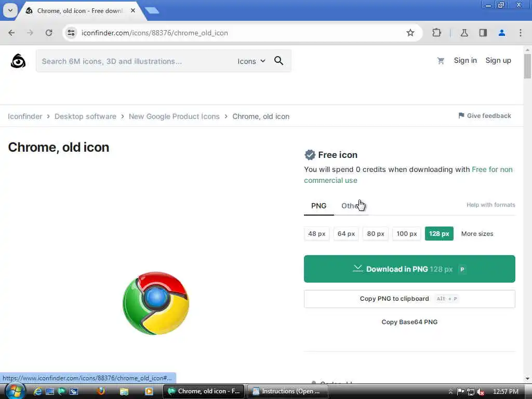Open the Icons search type dropdown
The image size is (532, 399).
tap(251, 61)
